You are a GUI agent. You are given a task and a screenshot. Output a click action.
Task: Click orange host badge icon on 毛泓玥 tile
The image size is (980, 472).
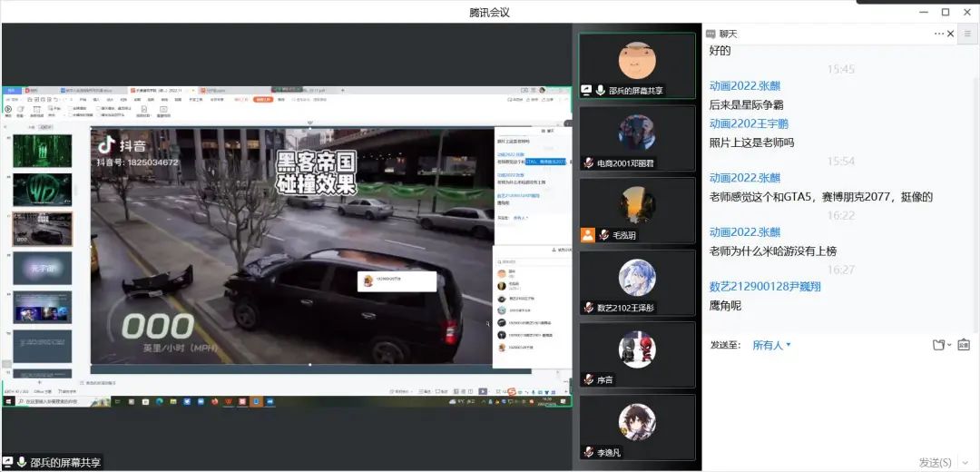coord(588,235)
